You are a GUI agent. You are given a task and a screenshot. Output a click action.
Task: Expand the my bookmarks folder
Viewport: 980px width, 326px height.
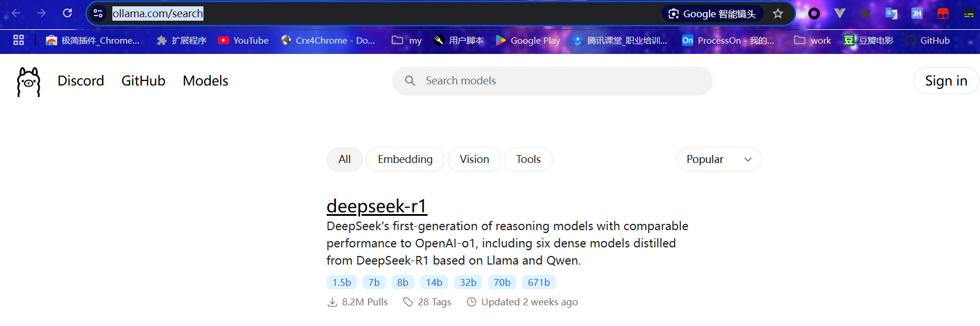point(407,40)
